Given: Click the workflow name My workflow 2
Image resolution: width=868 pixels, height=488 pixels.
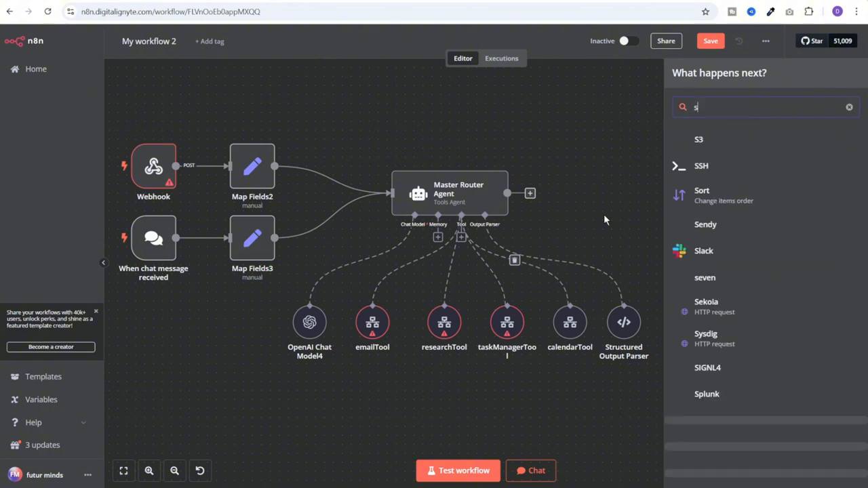Looking at the screenshot, I should [x=149, y=41].
